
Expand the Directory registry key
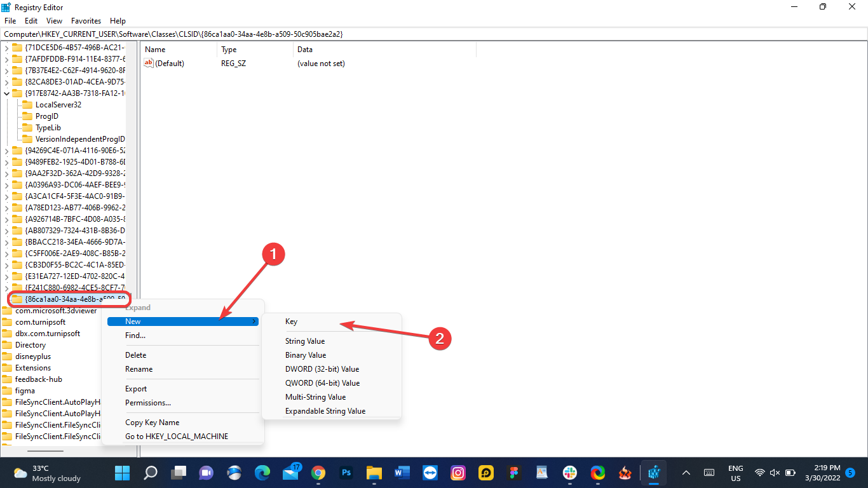point(5,344)
